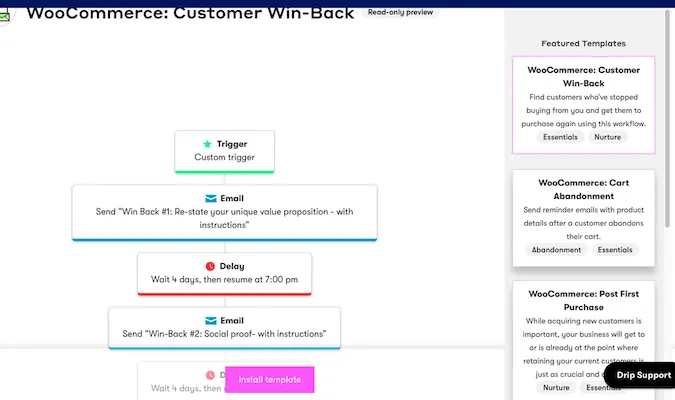Screen dimensions: 675x400
Task: Select the Win-Back #2 Social proof email step
Action: point(224,328)
